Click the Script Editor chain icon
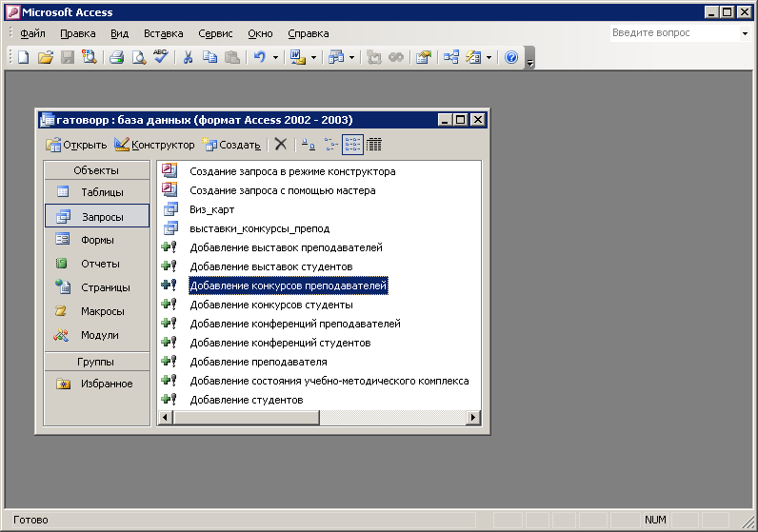The height and width of the screenshot is (532, 758). pos(396,57)
